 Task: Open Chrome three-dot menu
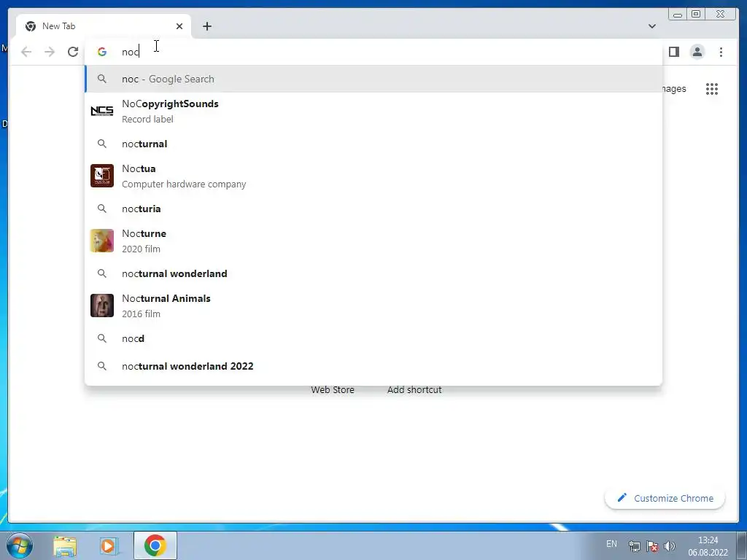tap(721, 52)
